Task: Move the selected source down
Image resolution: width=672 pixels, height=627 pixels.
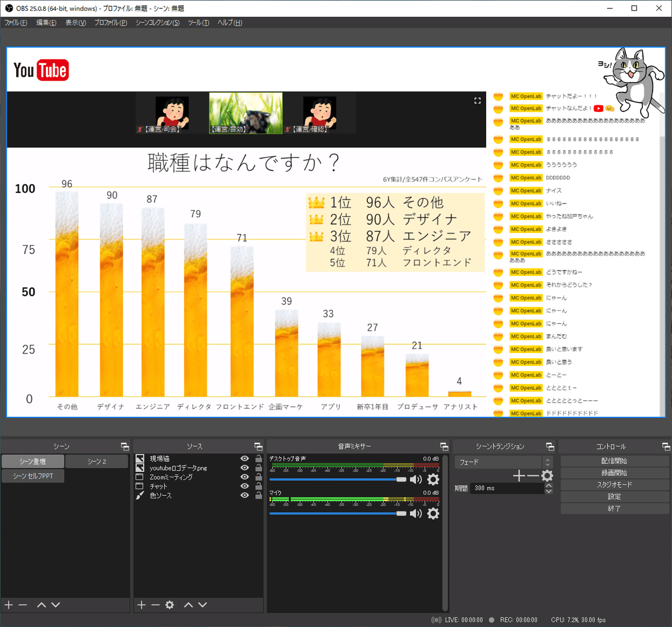Action: coord(203,605)
